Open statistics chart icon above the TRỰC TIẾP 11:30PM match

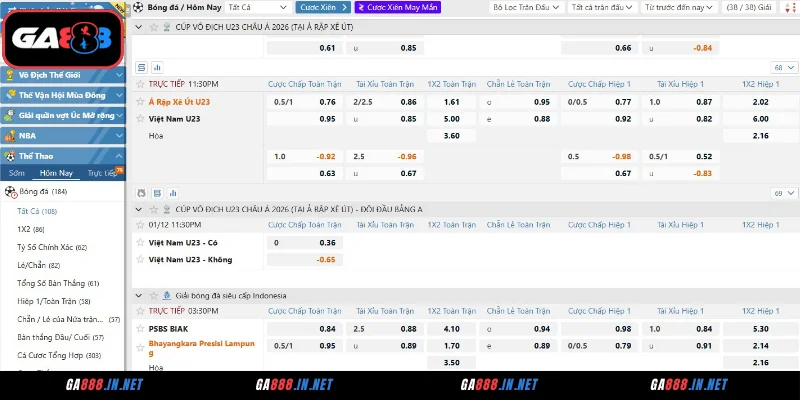tap(158, 67)
